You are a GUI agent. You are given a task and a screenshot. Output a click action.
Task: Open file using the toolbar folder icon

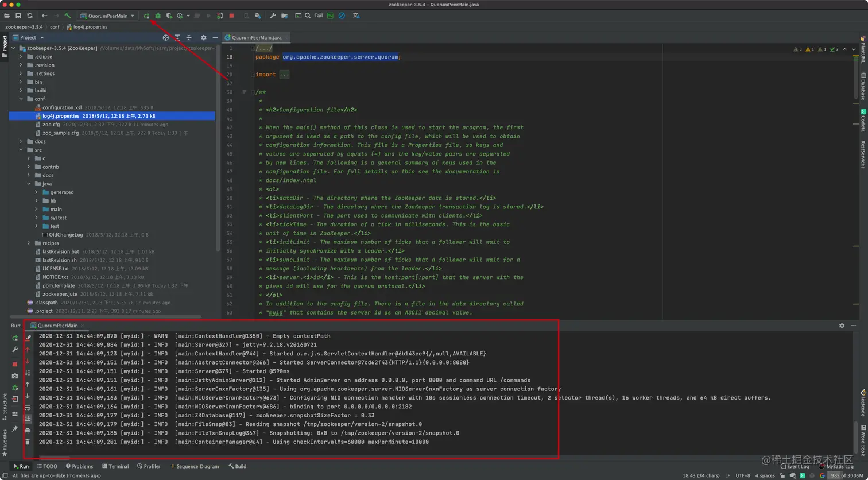pos(7,16)
